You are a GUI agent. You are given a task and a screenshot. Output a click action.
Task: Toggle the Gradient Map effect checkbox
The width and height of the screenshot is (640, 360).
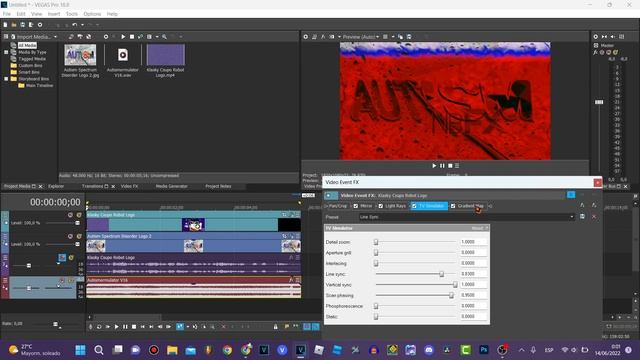(453, 206)
